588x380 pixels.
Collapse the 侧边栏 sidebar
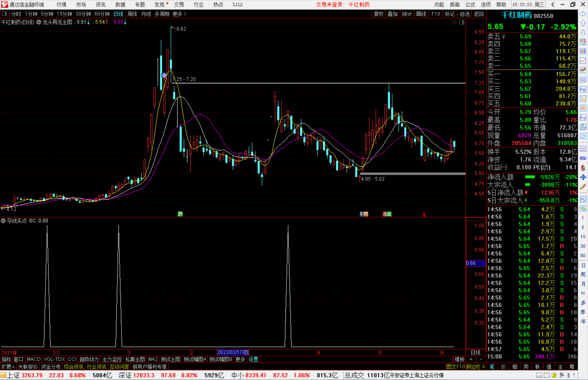point(476,367)
